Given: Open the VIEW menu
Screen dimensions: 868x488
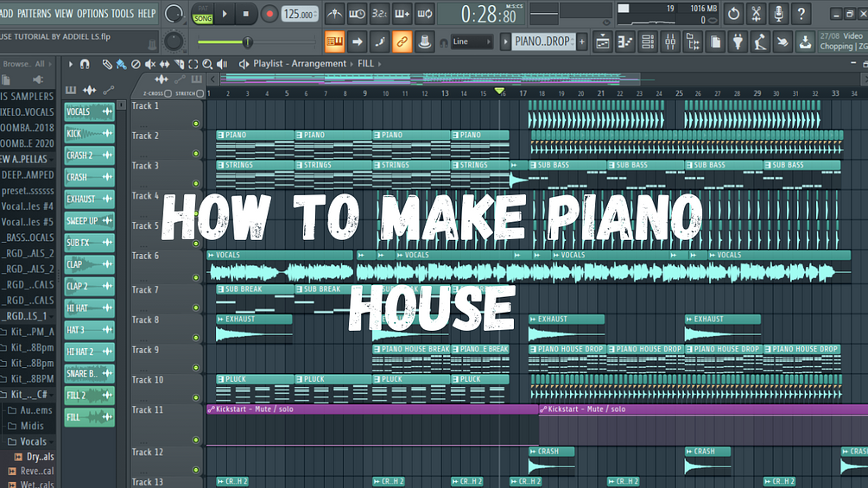Looking at the screenshot, I should (x=64, y=13).
